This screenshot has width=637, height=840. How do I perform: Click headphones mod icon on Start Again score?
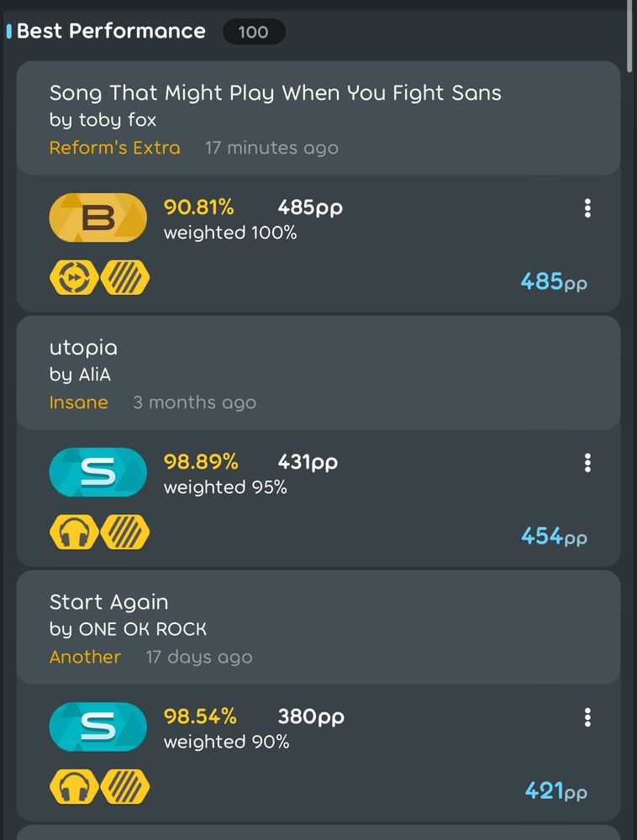point(74,786)
